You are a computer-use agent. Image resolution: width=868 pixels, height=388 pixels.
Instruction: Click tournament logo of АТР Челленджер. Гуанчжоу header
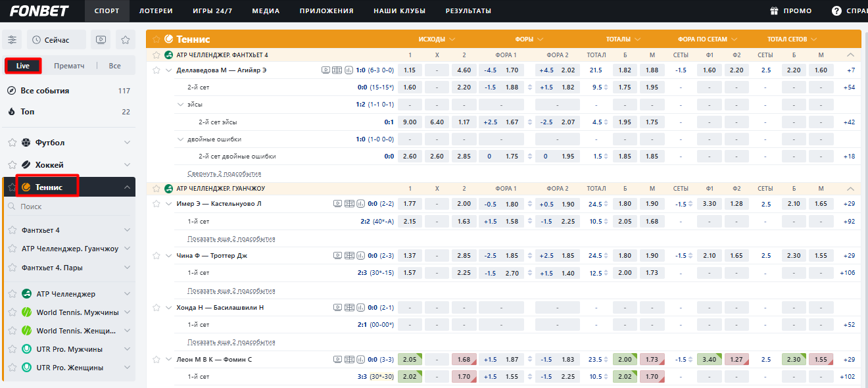(168, 189)
